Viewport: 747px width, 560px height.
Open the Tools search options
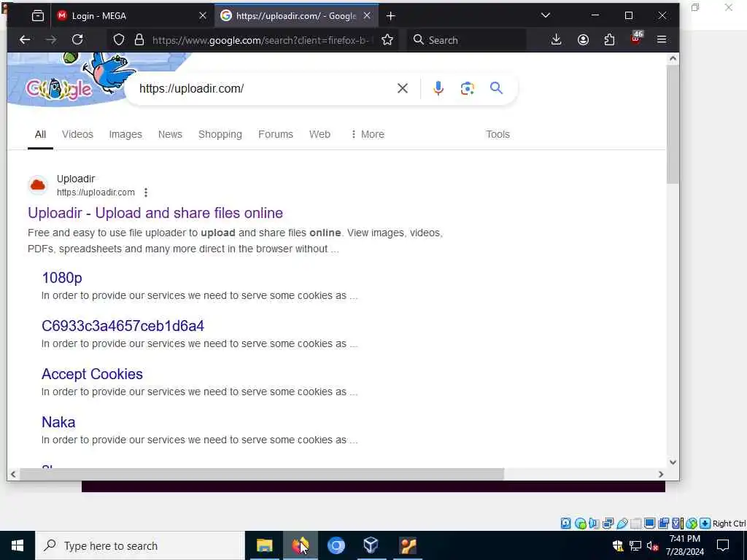tap(498, 134)
